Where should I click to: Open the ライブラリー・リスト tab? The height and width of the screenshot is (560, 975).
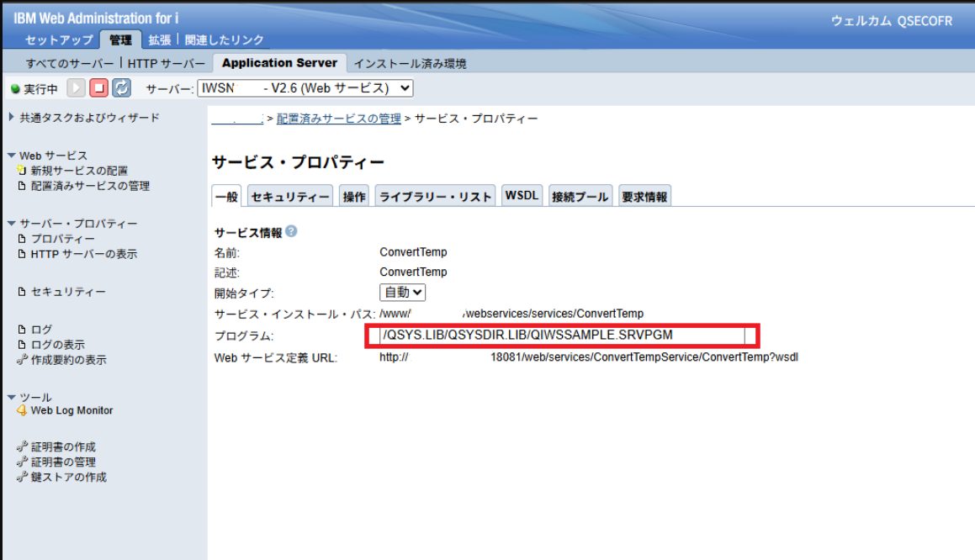click(435, 197)
